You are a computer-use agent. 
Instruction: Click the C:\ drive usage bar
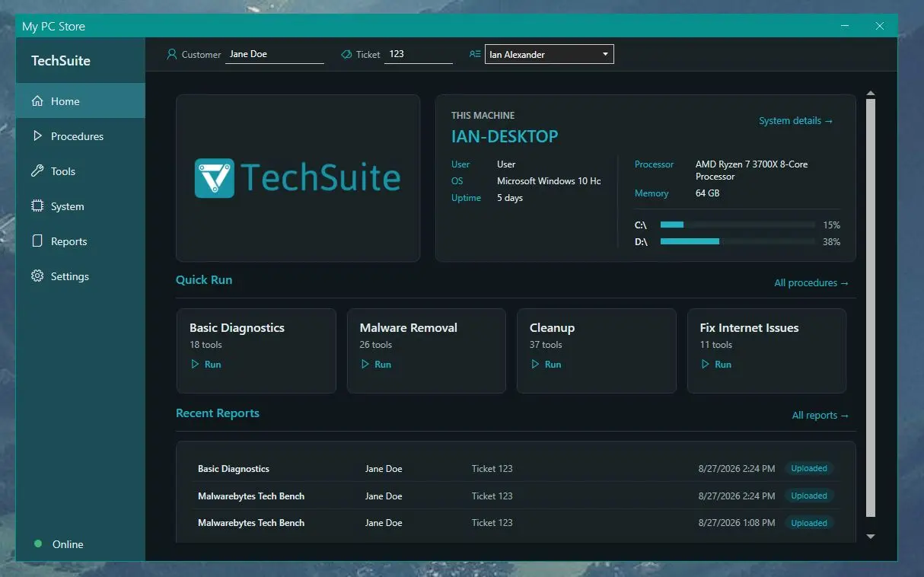[738, 225]
